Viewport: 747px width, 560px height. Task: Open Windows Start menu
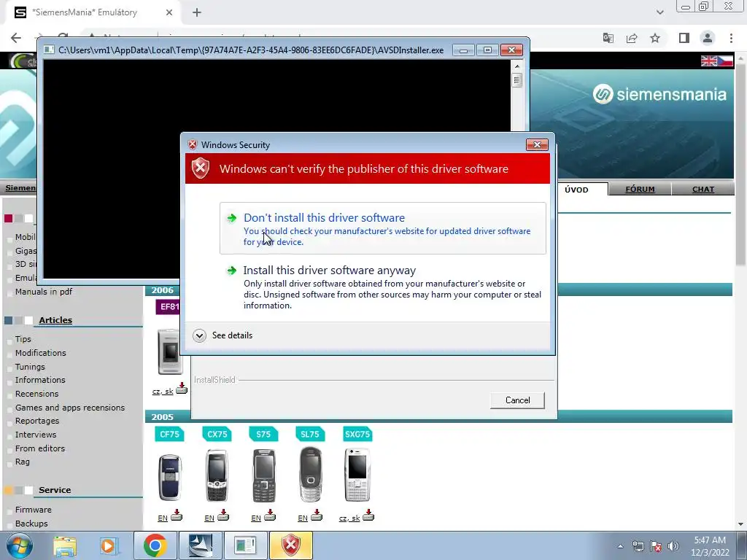(x=20, y=545)
